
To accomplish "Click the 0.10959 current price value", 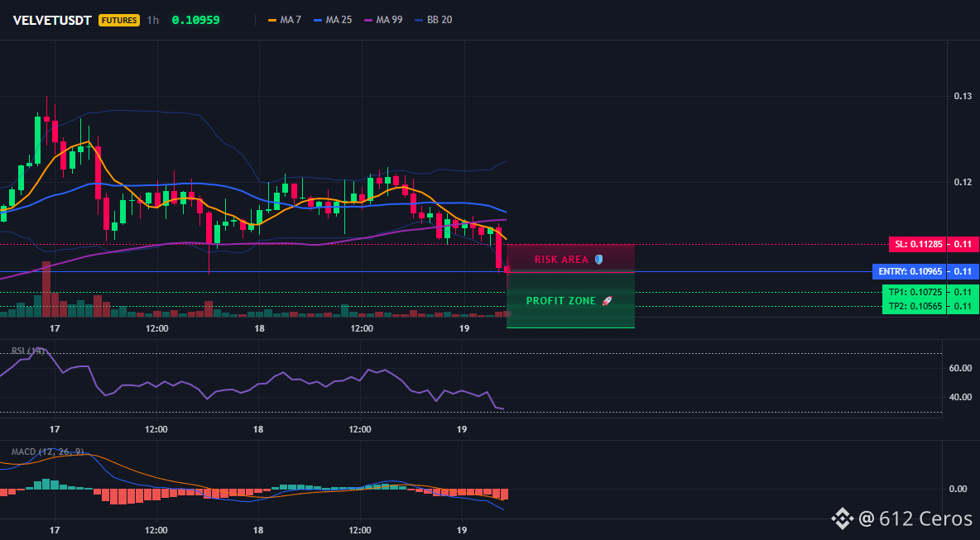I will tap(195, 20).
